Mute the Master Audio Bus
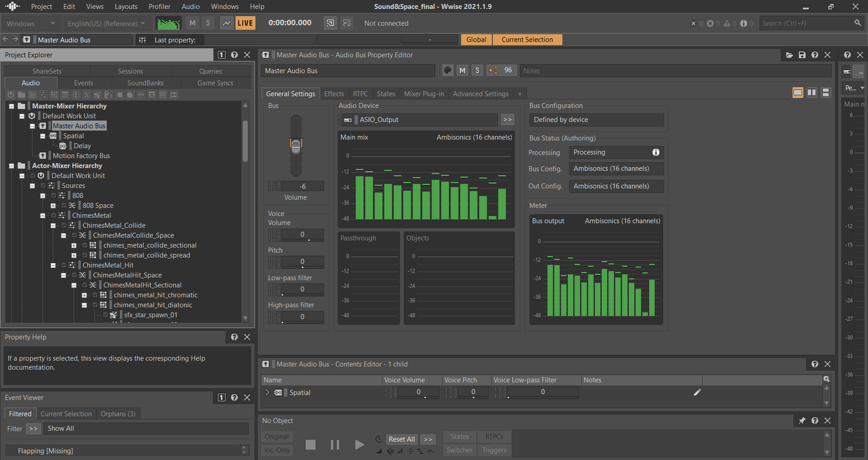This screenshot has width=868, height=460. point(462,70)
